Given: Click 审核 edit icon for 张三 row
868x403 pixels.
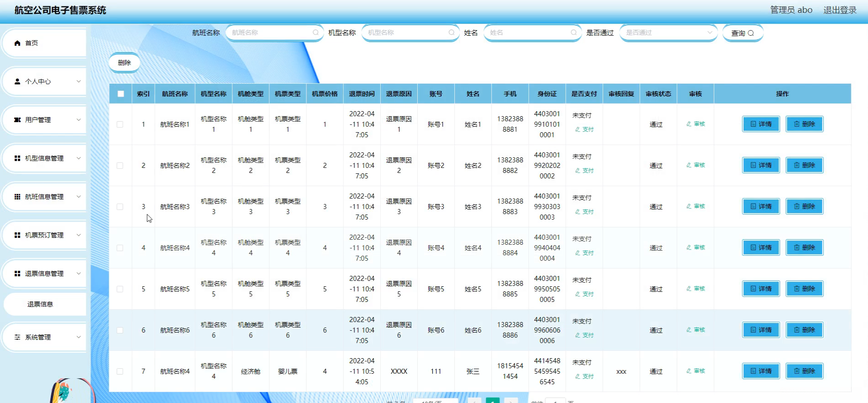Looking at the screenshot, I should [x=689, y=371].
